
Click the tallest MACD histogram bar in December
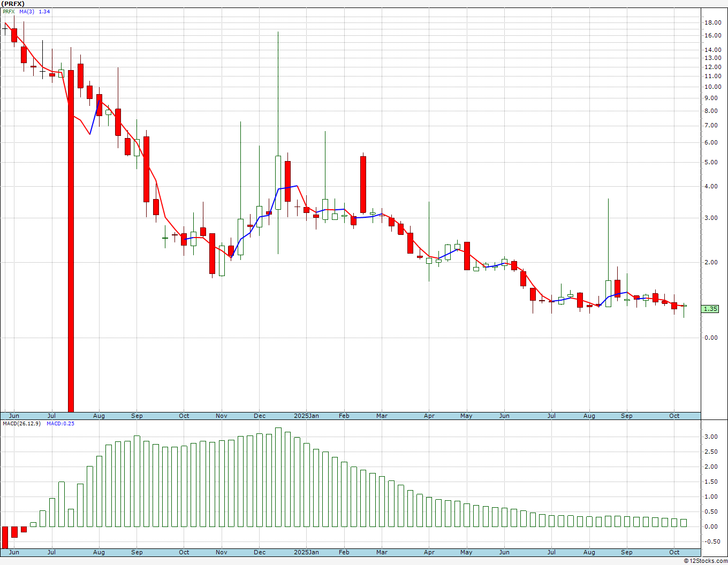278,477
